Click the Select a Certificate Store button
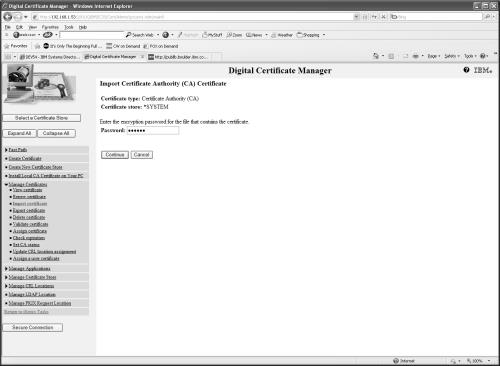 point(42,118)
